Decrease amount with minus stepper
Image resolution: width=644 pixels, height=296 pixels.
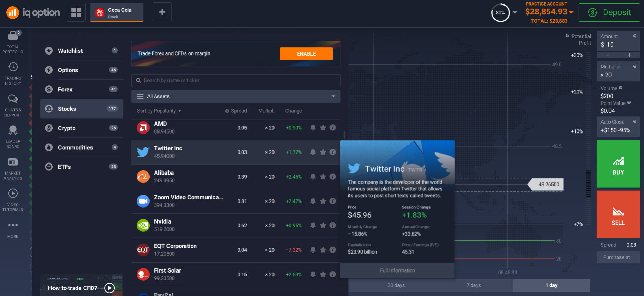[607, 55]
